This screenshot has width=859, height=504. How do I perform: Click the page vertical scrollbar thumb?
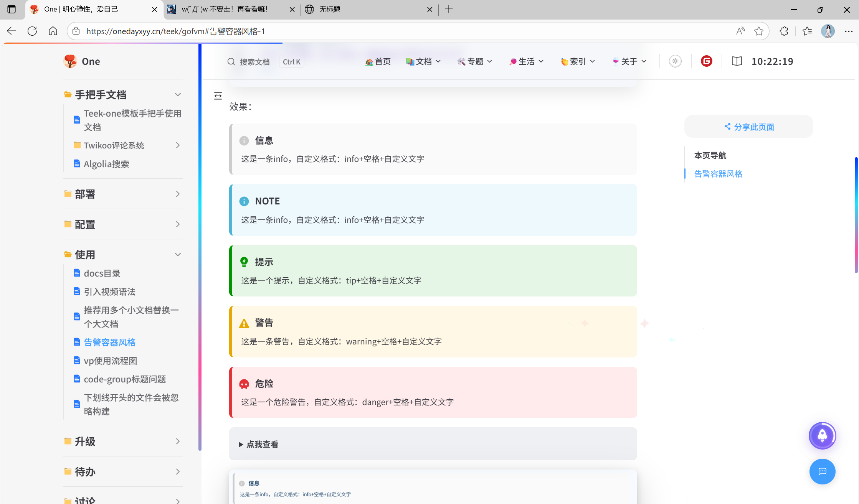pos(856,215)
